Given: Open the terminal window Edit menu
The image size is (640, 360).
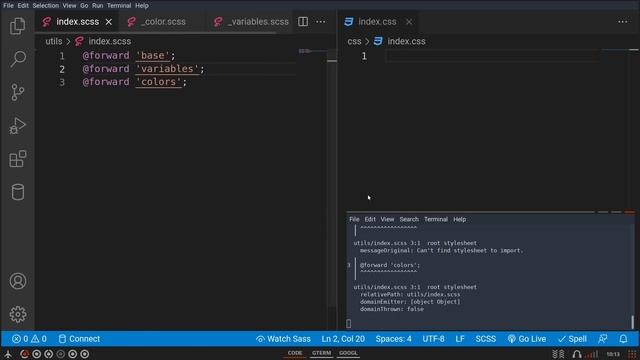Looking at the screenshot, I should 370,219.
